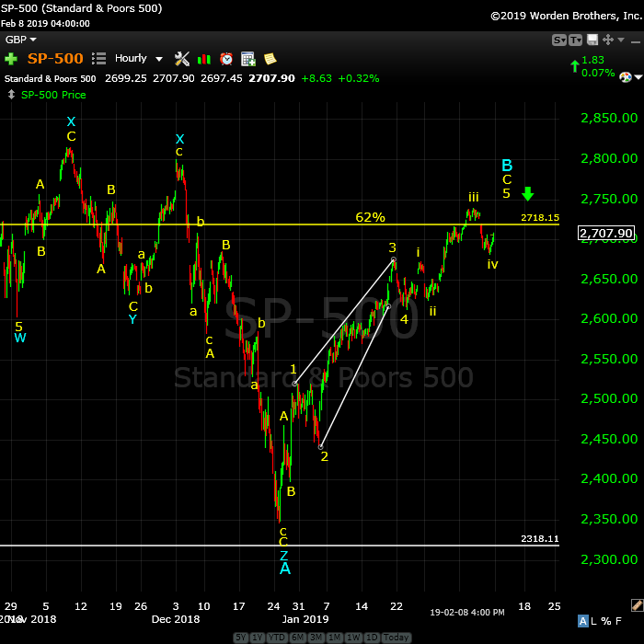Screen dimensions: 644x644
Task: Open the yellow sticky note icon
Action: click(270, 59)
